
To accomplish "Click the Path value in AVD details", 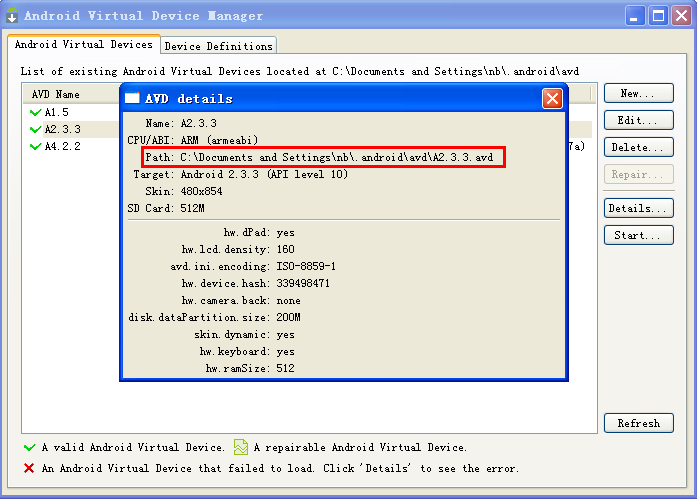I will pyautogui.click(x=336, y=157).
